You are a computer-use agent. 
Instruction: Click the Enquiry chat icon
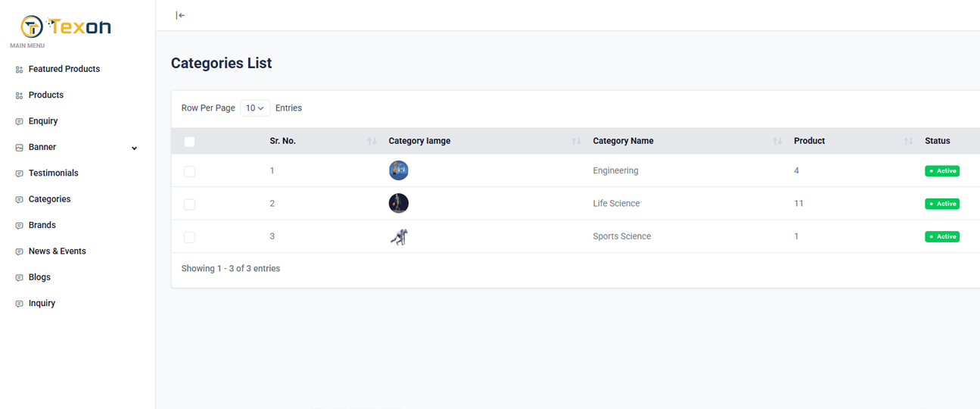coord(19,121)
